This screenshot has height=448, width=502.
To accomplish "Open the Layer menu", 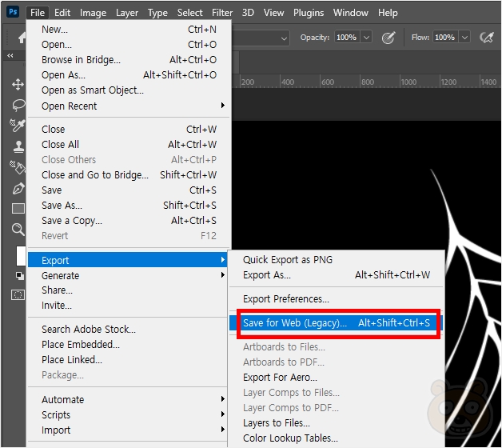I will coord(127,13).
